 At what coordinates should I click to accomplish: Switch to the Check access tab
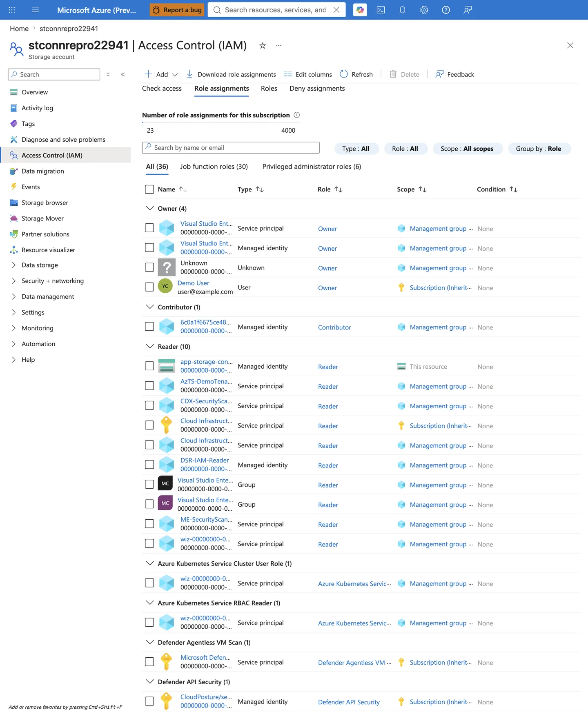click(x=162, y=89)
